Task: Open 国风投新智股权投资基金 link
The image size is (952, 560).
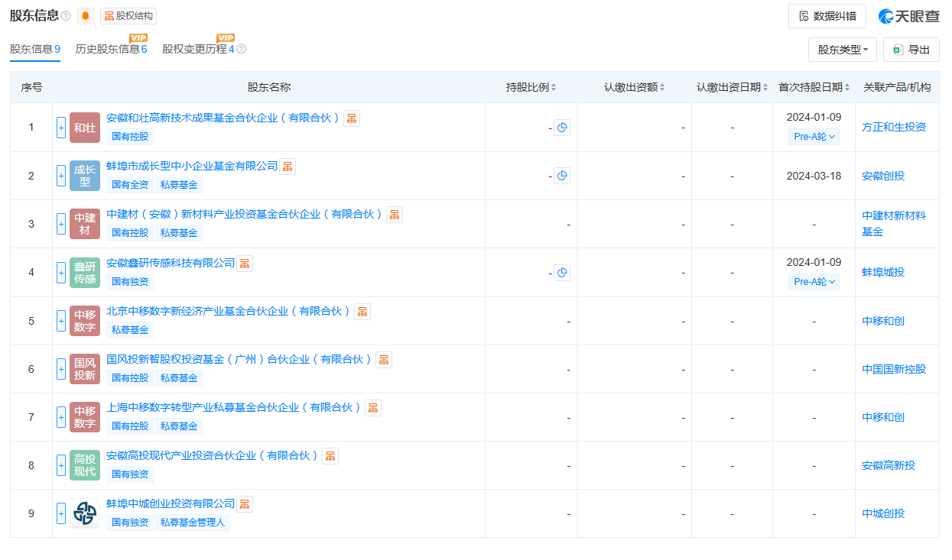Action: click(239, 359)
